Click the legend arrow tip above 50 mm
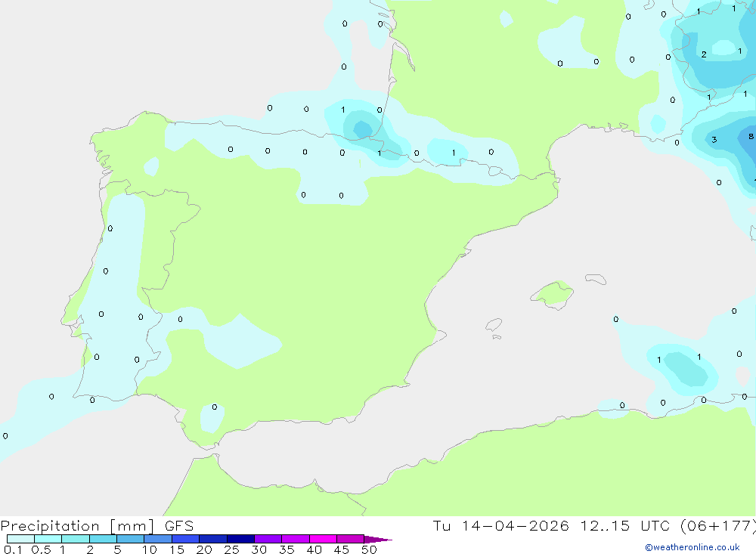This screenshot has width=756, height=554. [x=378, y=540]
